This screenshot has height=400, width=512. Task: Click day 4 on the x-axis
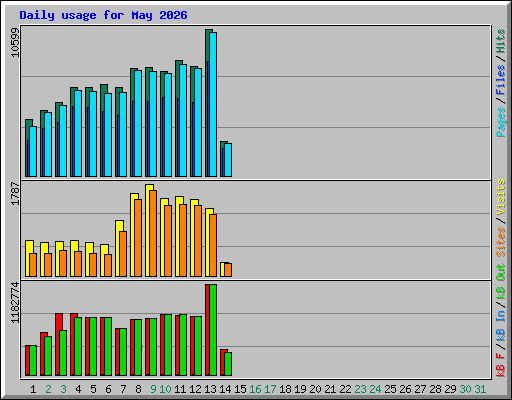click(x=78, y=389)
